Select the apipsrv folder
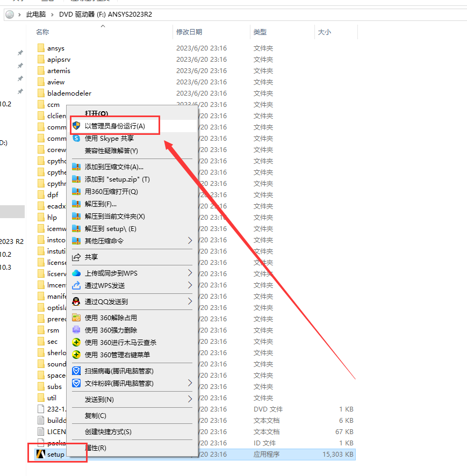This screenshot has width=467, height=476. [x=59, y=60]
